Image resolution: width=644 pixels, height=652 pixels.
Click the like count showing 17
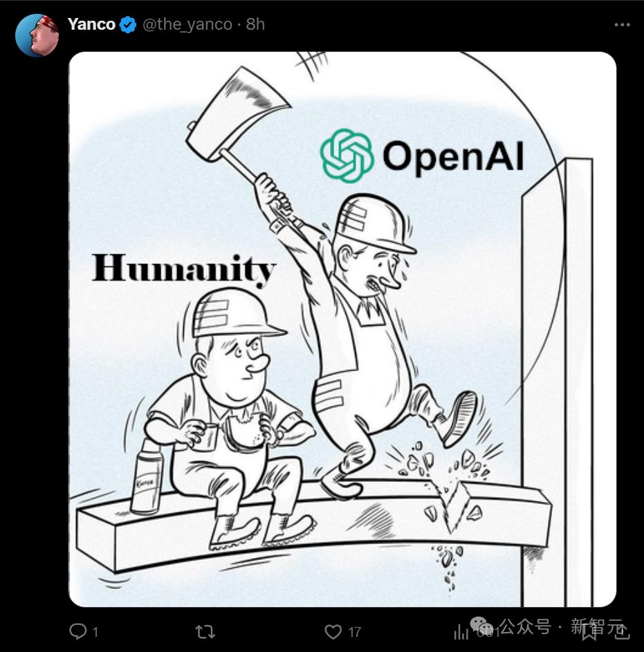click(354, 632)
